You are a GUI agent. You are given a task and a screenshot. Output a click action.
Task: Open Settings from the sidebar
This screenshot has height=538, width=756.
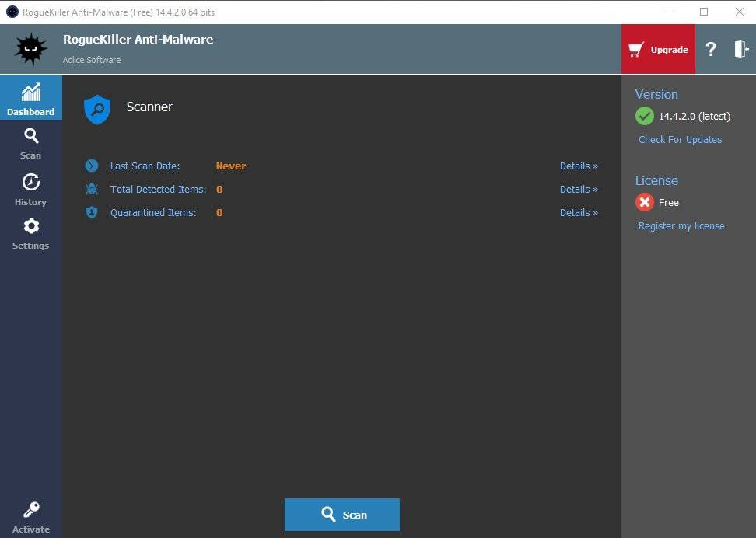click(x=31, y=233)
